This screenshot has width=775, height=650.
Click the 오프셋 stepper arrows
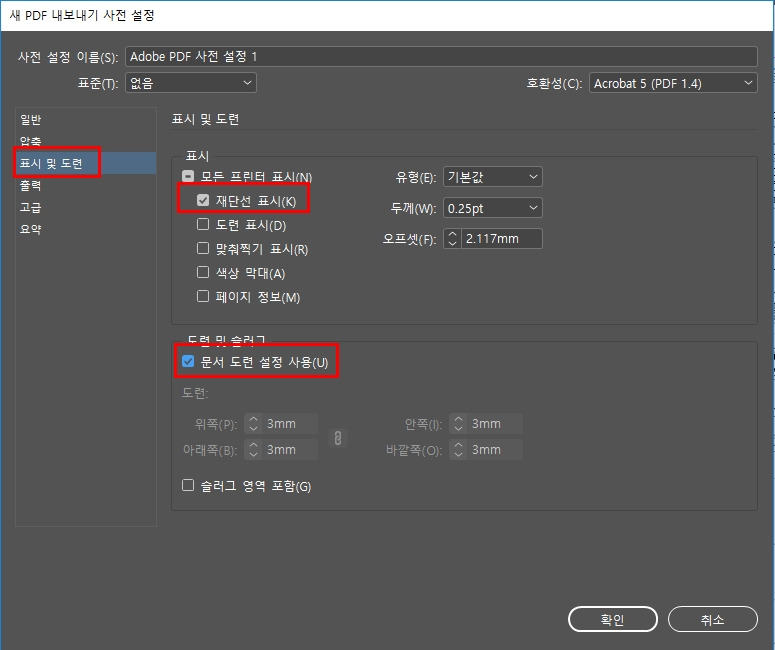point(452,239)
